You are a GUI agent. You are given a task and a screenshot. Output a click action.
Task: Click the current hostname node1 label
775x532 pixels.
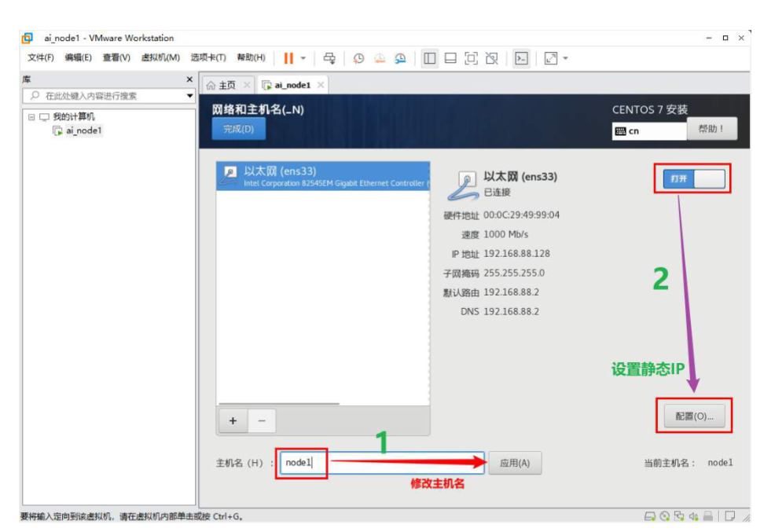click(x=720, y=463)
